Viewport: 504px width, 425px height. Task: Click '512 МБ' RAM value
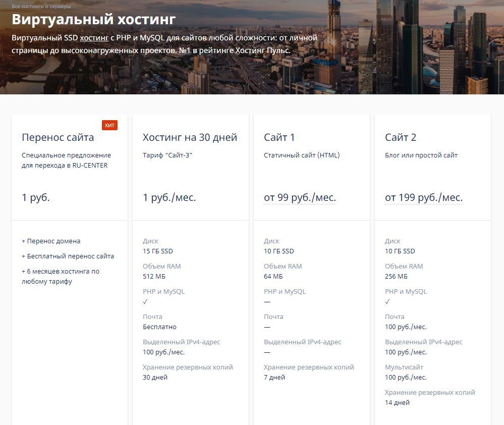tap(154, 277)
